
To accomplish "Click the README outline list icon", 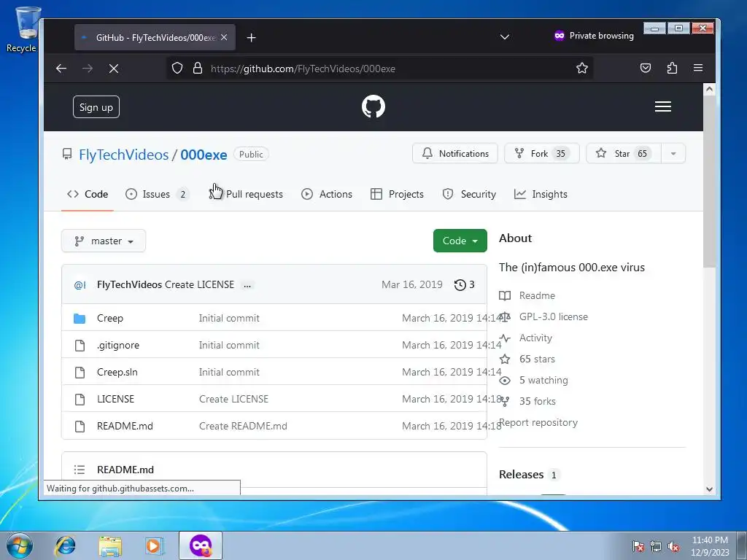I will pyautogui.click(x=80, y=470).
